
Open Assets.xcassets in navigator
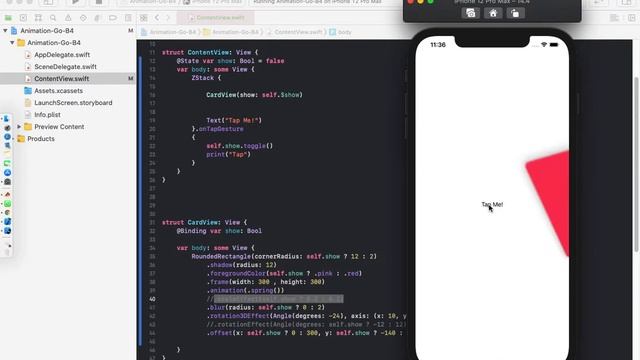58,91
